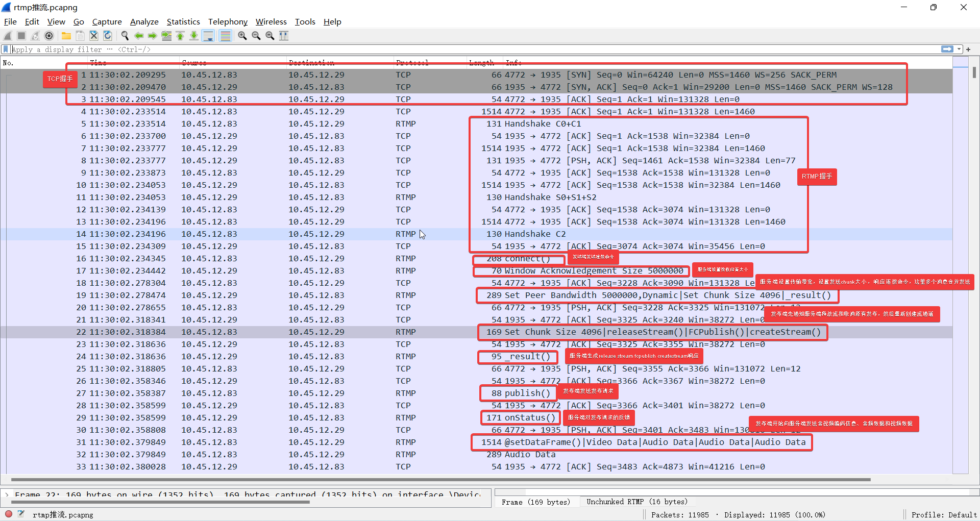This screenshot has width=980, height=521.
Task: Select packet 14 Handshake C2 row
Action: tap(476, 234)
